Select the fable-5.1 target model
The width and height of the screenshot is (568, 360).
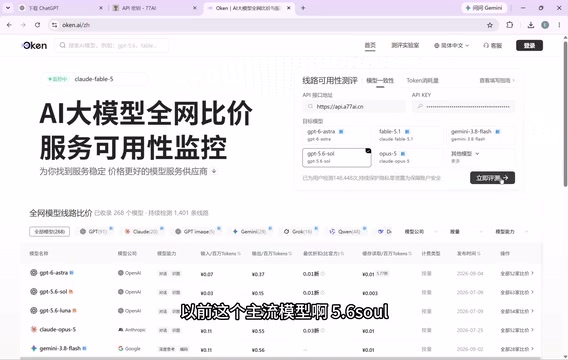[409, 135]
